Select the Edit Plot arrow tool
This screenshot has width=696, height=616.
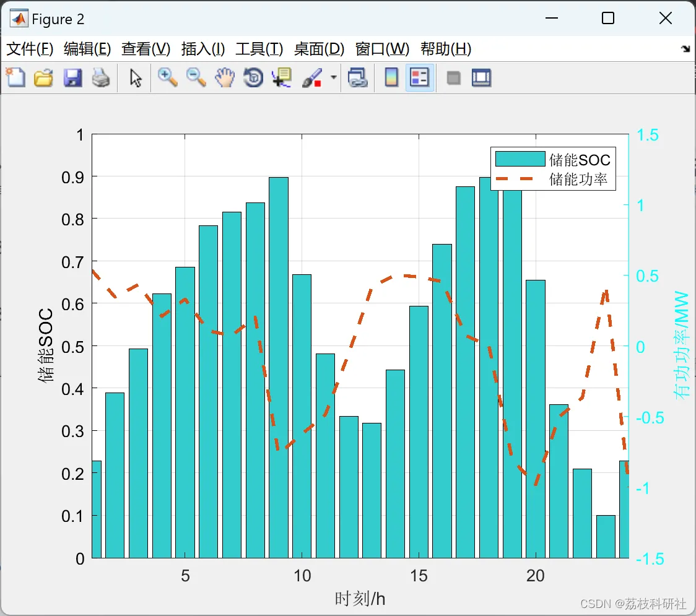click(136, 78)
